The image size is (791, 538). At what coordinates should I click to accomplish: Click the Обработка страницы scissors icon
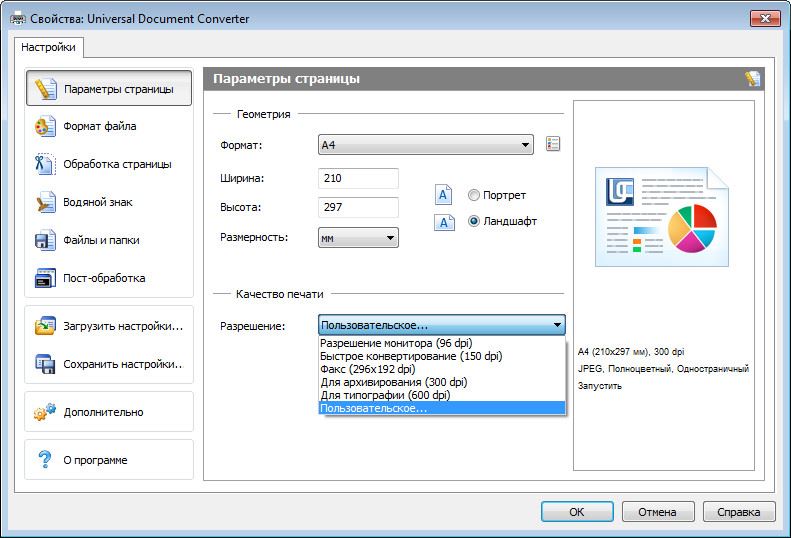point(45,165)
